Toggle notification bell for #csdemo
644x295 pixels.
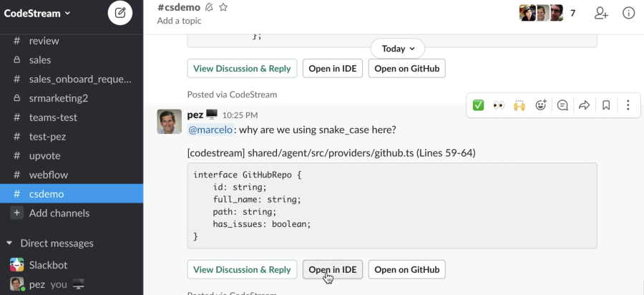click(209, 7)
